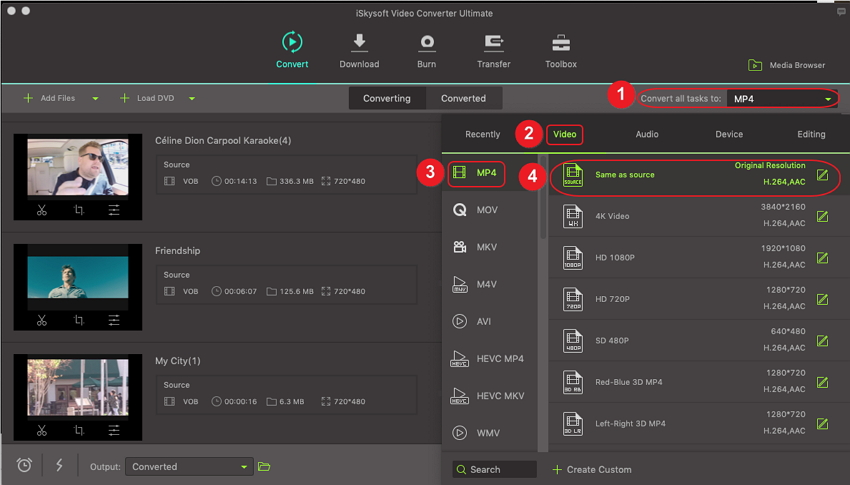Open the Add Files dropdown arrow
The width and height of the screenshot is (850, 485).
point(95,99)
